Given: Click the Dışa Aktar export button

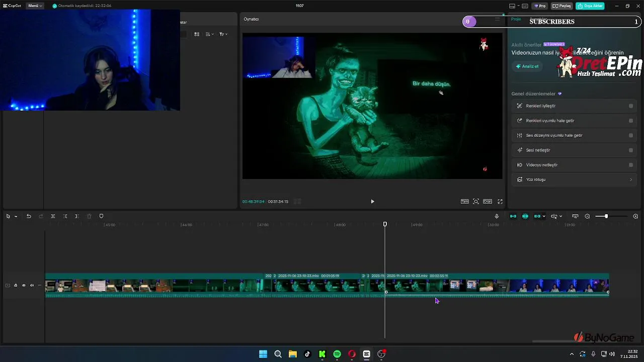Looking at the screenshot, I should coord(590,6).
